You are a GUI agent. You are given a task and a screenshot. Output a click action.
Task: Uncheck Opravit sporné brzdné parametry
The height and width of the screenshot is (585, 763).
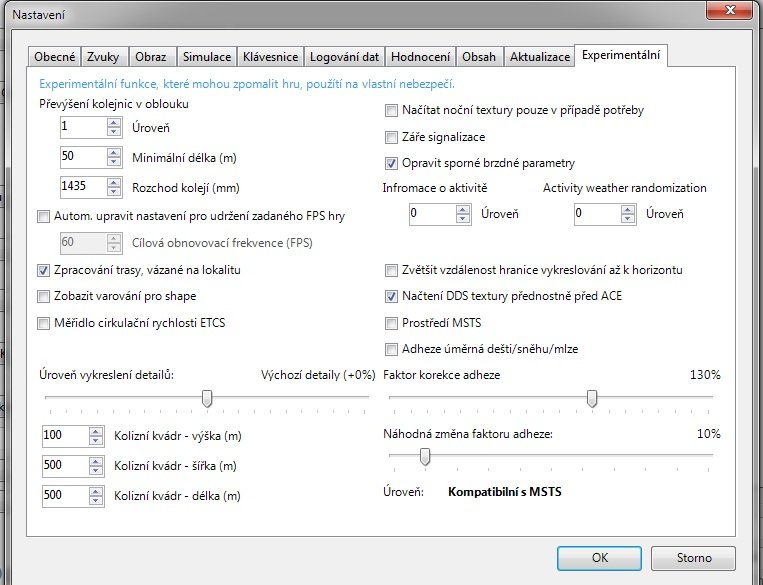tap(392, 163)
